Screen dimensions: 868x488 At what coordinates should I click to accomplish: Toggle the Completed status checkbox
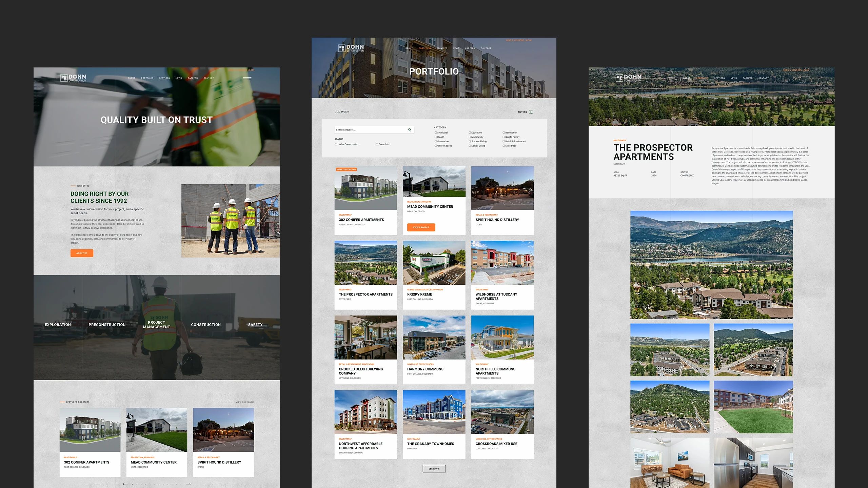click(x=377, y=144)
